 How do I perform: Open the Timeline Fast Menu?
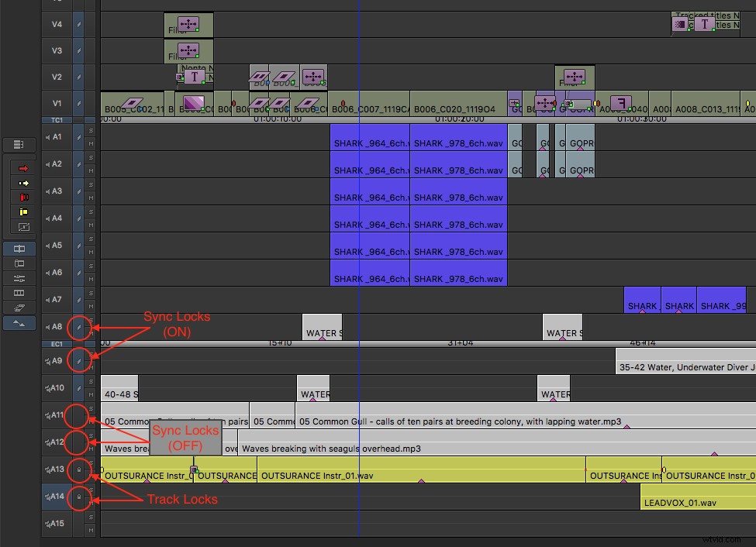click(x=19, y=144)
